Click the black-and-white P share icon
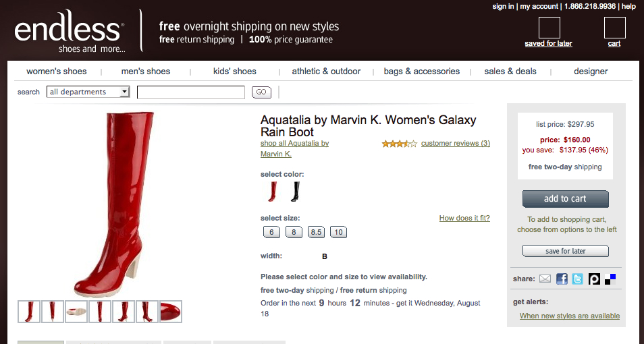 [x=594, y=279]
